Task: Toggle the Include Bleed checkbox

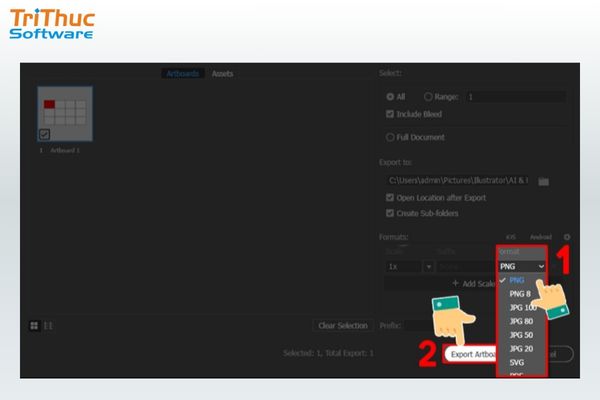Action: tap(390, 114)
